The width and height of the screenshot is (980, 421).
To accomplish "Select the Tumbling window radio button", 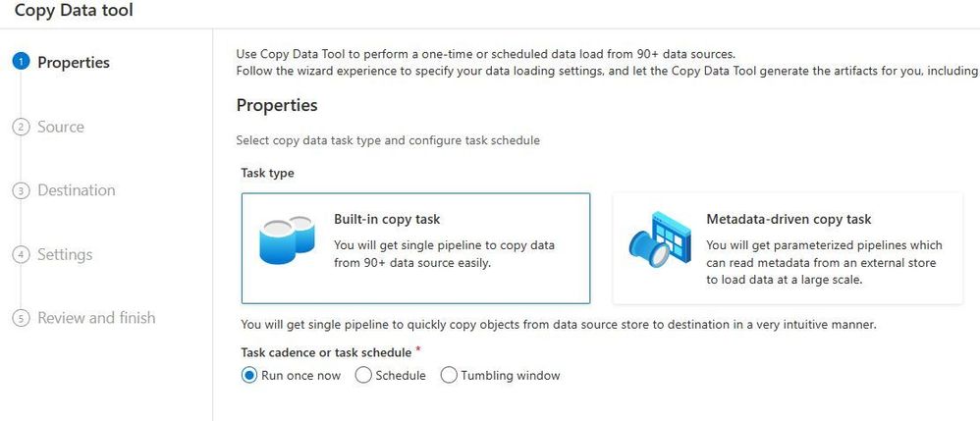I will point(449,375).
